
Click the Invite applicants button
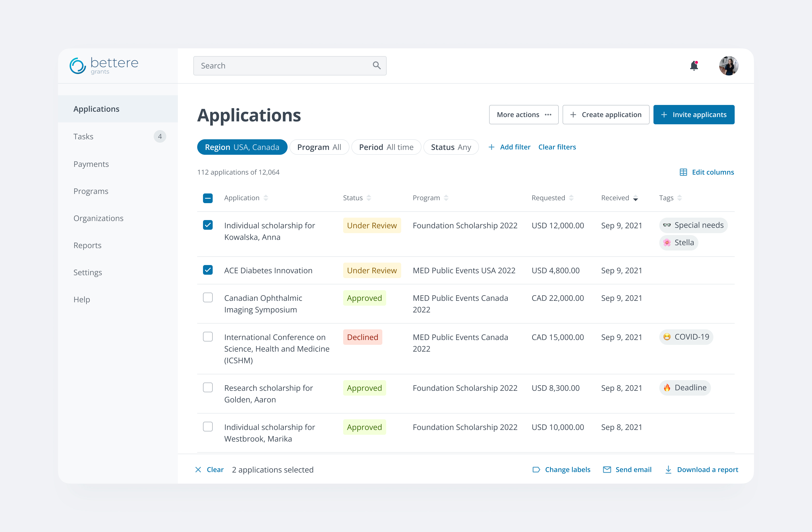pos(694,115)
